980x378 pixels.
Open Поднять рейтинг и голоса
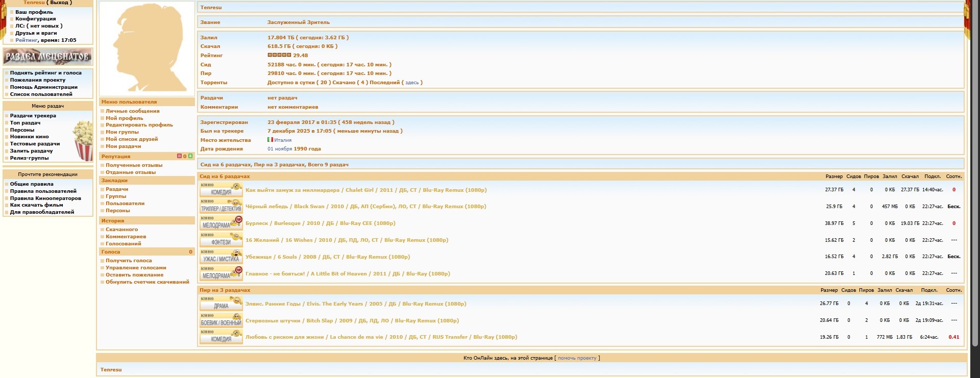[46, 73]
